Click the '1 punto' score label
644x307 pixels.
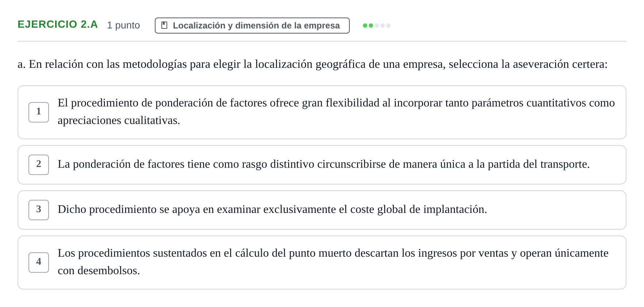123,25
